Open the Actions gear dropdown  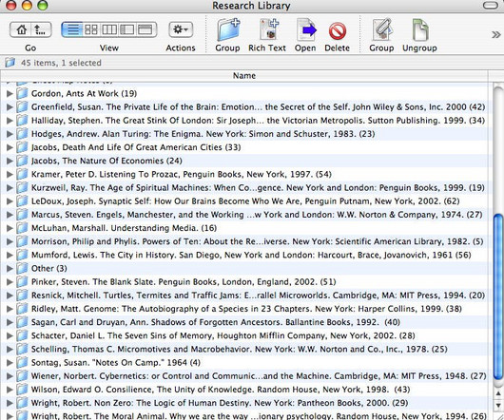click(x=181, y=29)
